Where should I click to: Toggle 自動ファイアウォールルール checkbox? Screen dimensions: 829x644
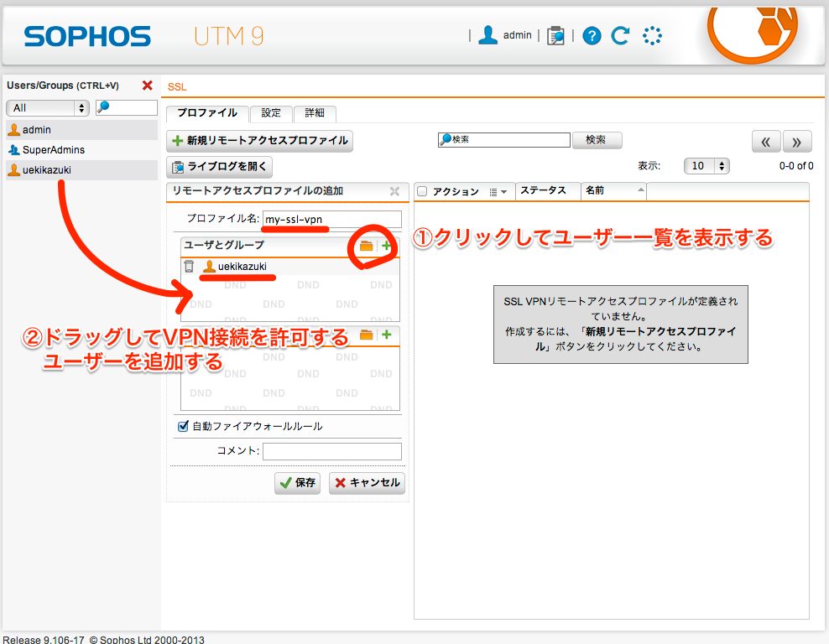tap(183, 426)
